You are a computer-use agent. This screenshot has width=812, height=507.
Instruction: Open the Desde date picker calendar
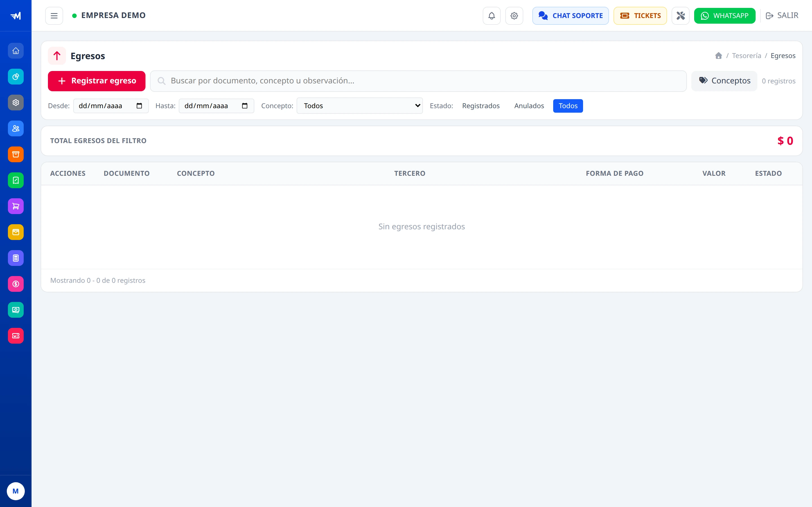139,106
